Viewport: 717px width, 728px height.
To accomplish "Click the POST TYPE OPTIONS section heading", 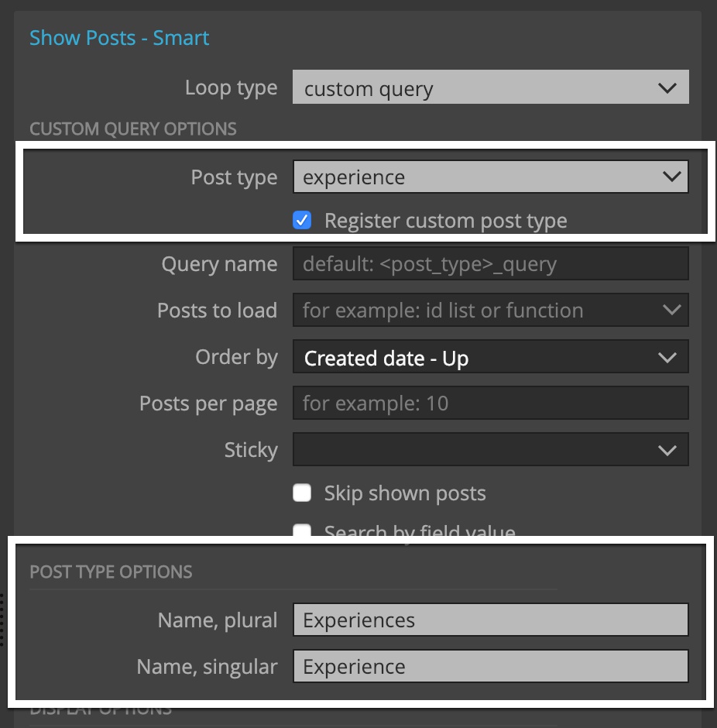I will pos(111,572).
